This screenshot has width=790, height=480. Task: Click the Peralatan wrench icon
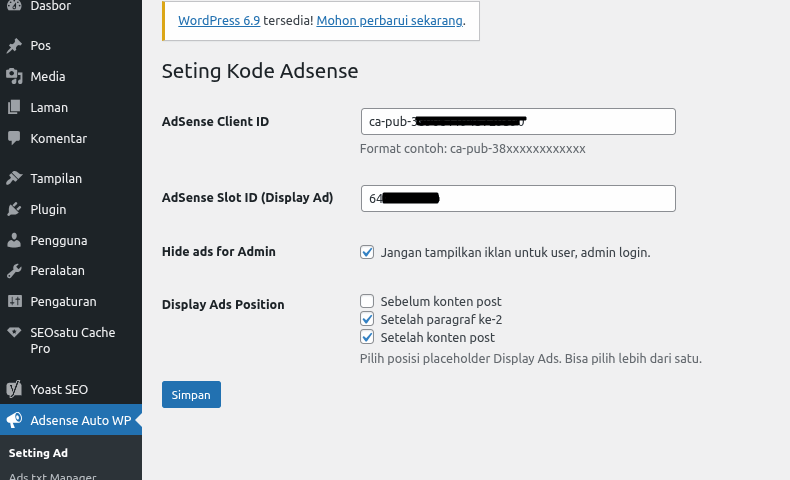14,271
